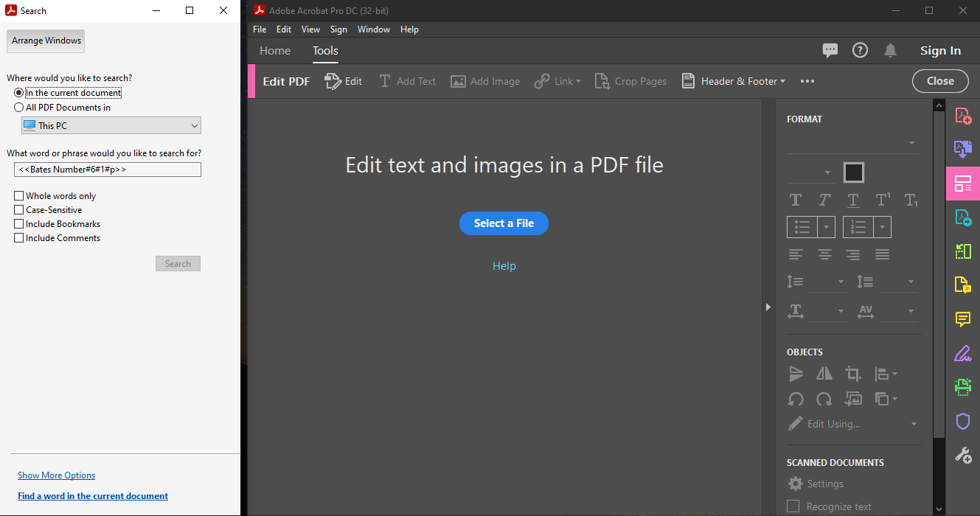Crop image in Objects section

[853, 374]
